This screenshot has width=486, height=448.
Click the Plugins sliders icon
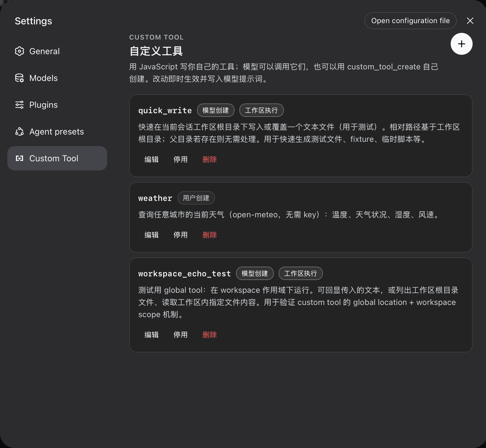19,105
